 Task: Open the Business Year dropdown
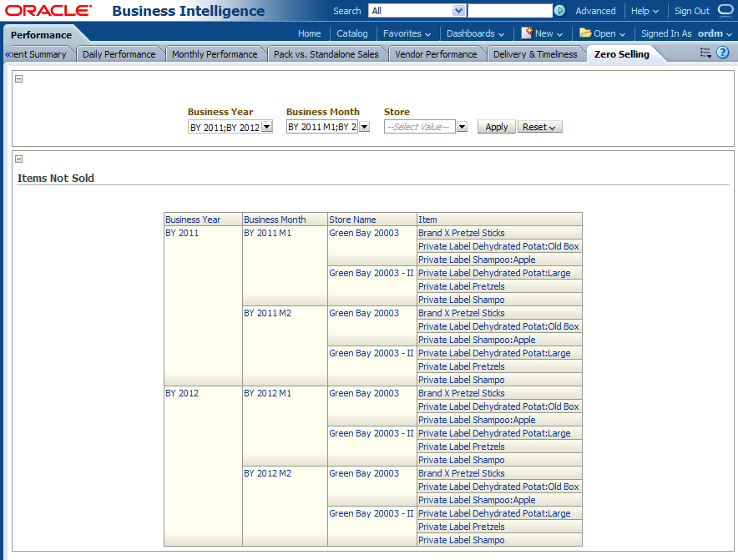267,127
